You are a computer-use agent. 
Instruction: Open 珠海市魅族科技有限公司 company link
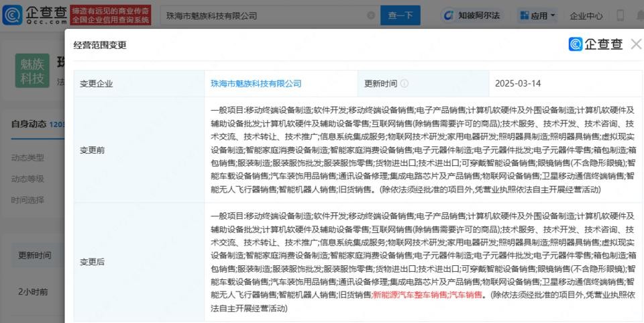256,84
